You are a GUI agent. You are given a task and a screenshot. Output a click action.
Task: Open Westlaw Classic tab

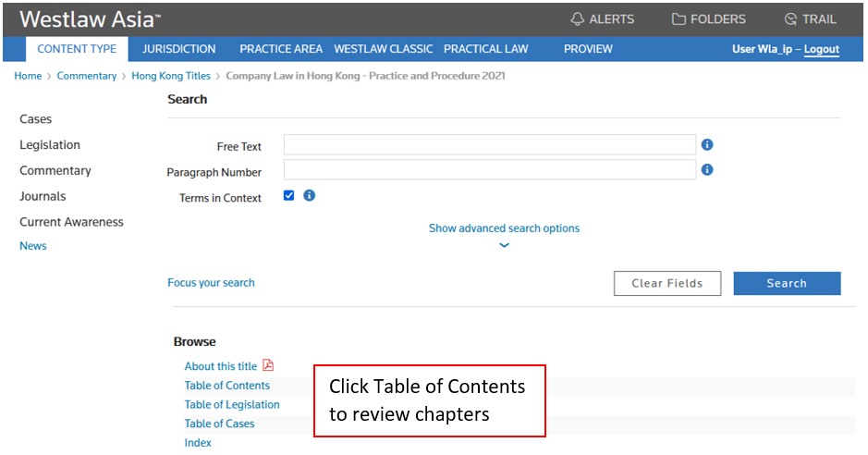[x=383, y=49]
